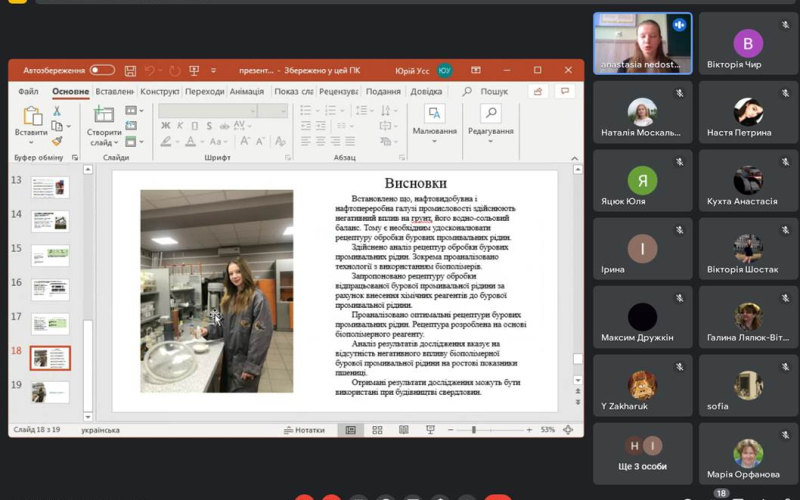The height and width of the screenshot is (500, 800).
Task: Click the status bar Slide Show icon
Action: click(430, 430)
